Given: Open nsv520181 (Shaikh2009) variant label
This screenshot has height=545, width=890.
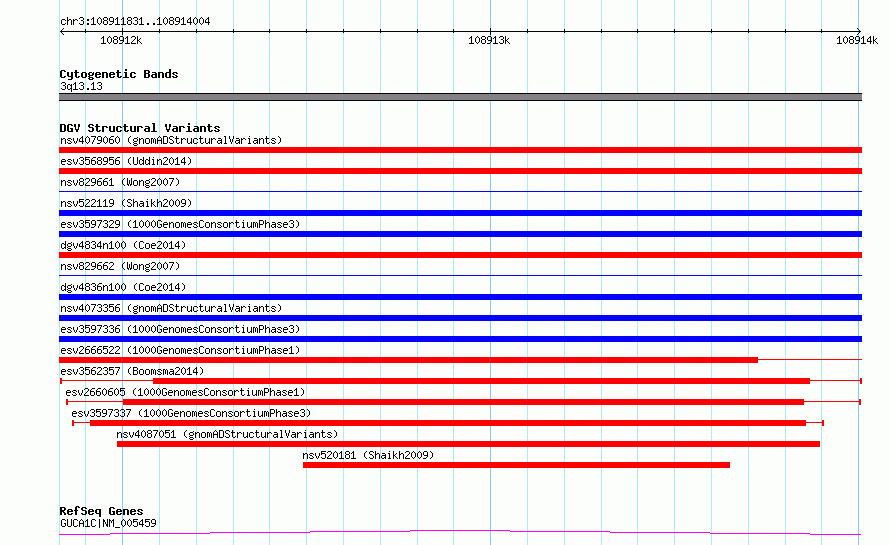Looking at the screenshot, I should click(x=368, y=455).
